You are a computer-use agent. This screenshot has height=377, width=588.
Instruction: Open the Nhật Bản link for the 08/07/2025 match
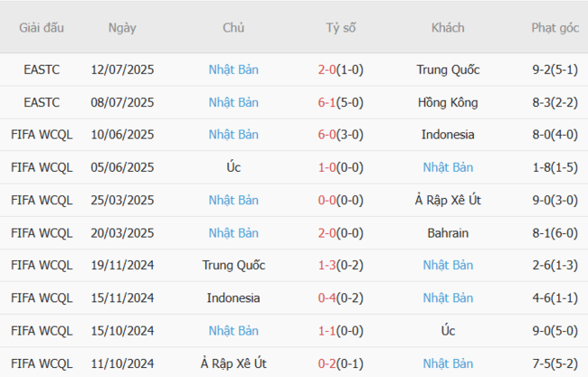click(233, 102)
